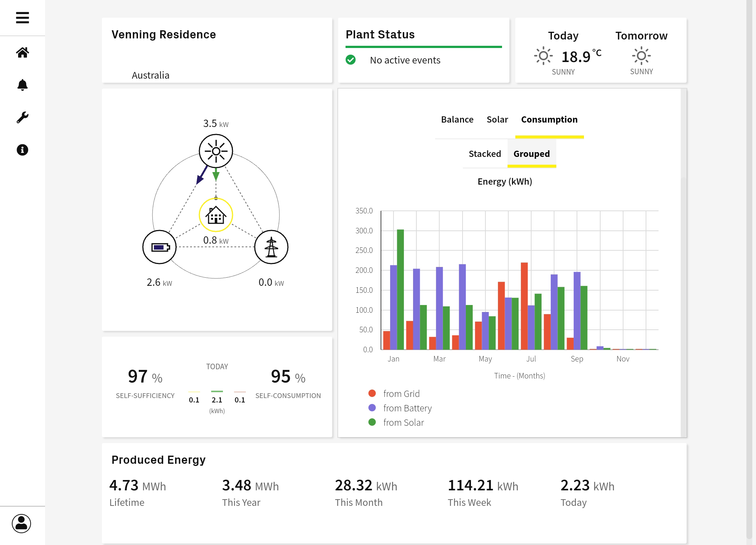The height and width of the screenshot is (545, 756).
Task: Click the Time - (Months) axis label
Action: click(519, 376)
